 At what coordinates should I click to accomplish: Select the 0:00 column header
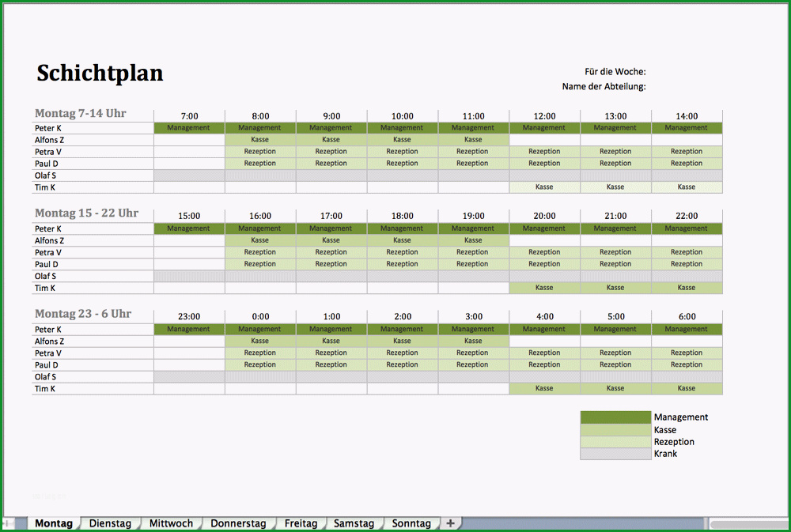point(260,317)
